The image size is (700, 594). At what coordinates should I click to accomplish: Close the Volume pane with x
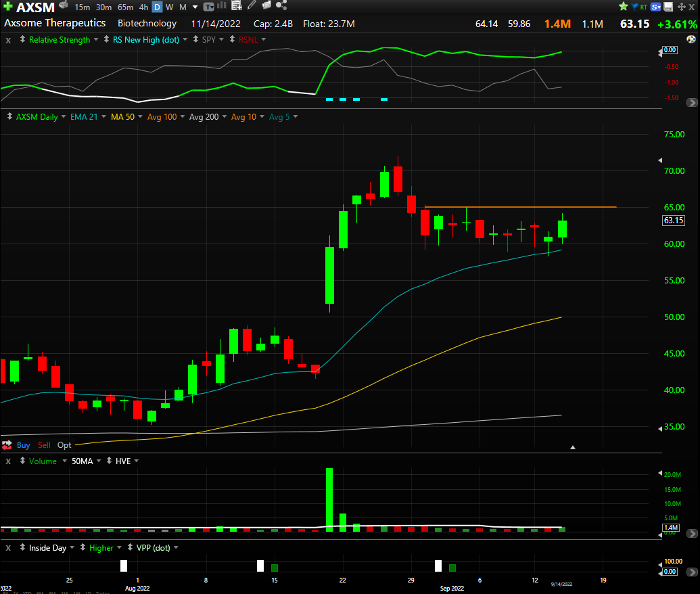coord(8,461)
